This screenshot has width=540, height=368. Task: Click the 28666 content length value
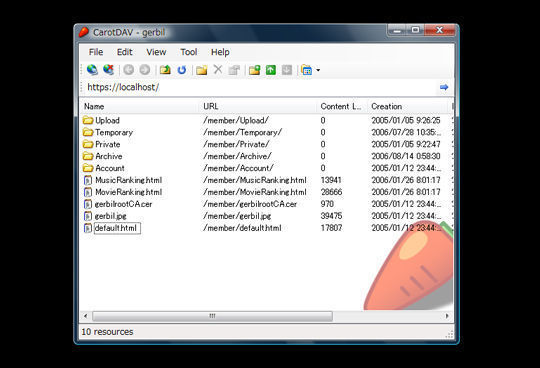tap(331, 192)
